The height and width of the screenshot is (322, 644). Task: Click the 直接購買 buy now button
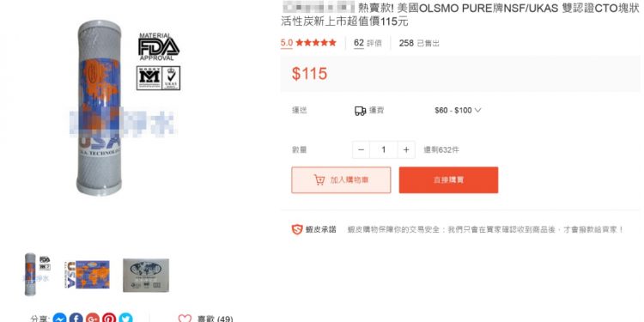448,180
